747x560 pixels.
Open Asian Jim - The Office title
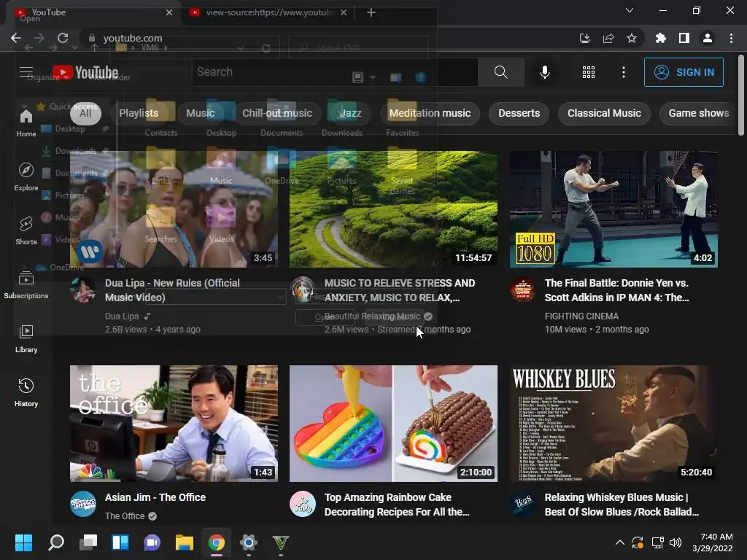(x=155, y=497)
